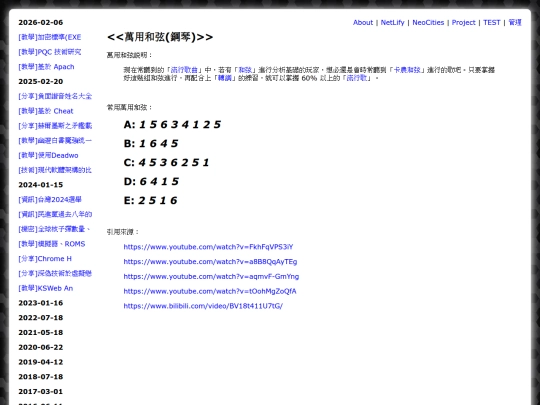Toggle the 2025-02-20 date group

tap(41, 82)
